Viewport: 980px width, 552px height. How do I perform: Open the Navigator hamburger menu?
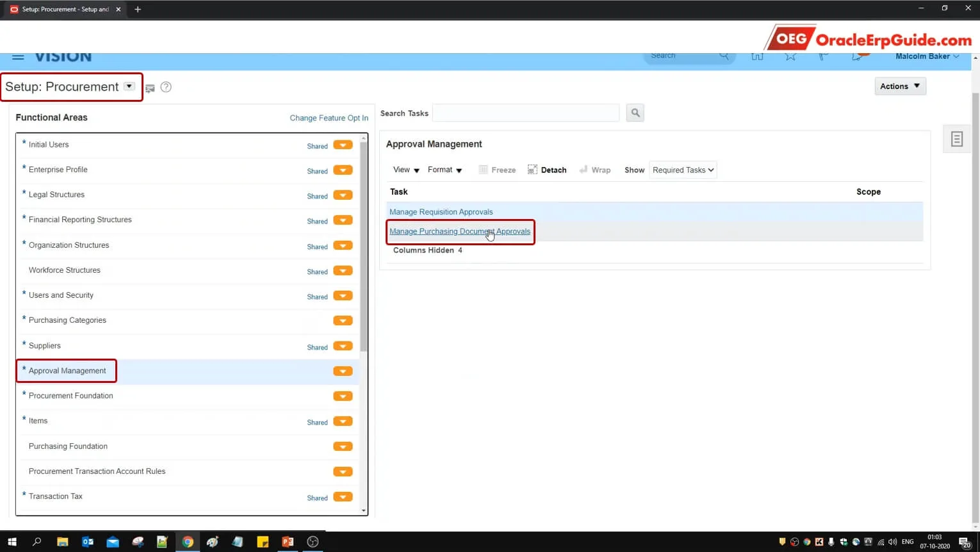pyautogui.click(x=18, y=56)
